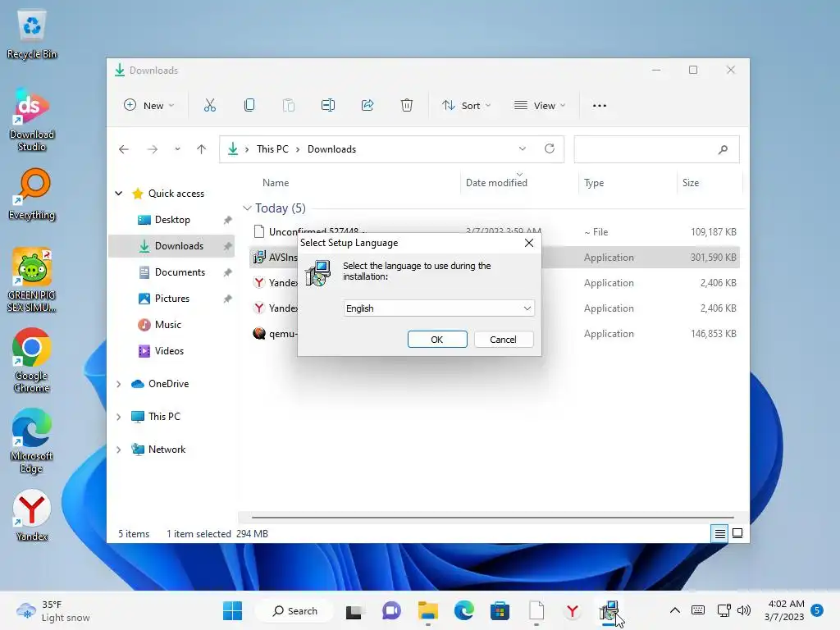Image resolution: width=840 pixels, height=630 pixels.
Task: Sort by the Type column header
Action: [594, 183]
